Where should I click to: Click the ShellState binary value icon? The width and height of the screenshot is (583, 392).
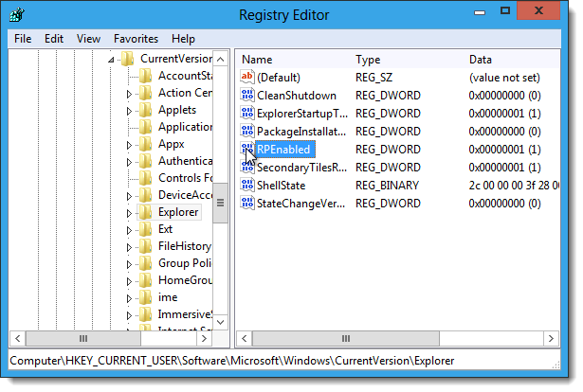pos(247,185)
